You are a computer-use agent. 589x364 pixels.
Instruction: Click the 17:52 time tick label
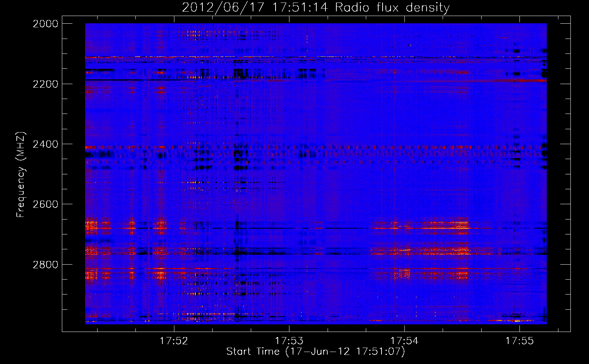pos(174,341)
